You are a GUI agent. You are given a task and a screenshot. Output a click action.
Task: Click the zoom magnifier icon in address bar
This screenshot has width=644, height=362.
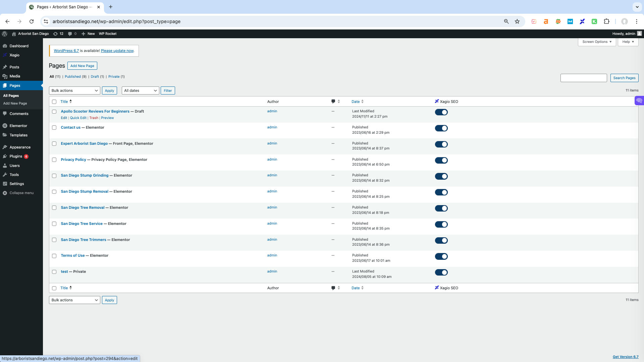coord(506,21)
